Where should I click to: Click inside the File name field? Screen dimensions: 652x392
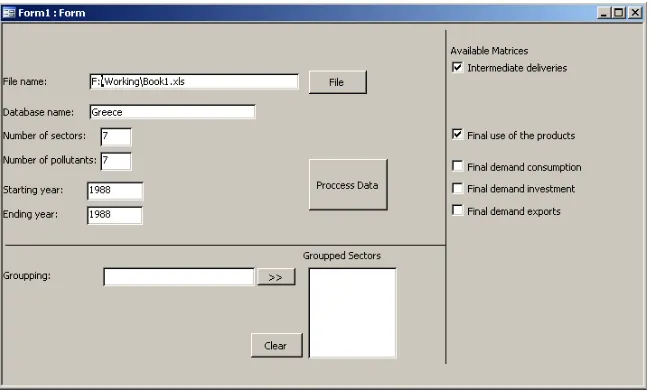[194, 81]
